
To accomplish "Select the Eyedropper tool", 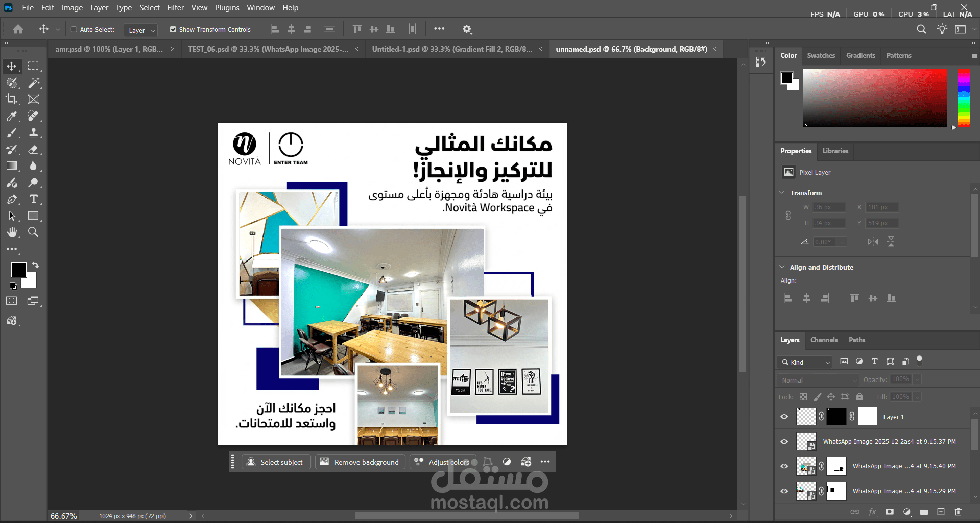I will (12, 116).
